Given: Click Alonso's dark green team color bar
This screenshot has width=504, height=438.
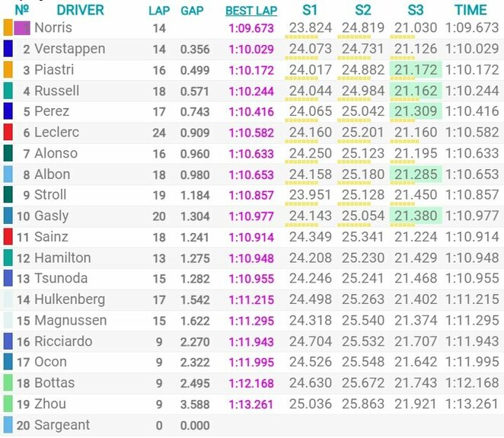Looking at the screenshot, I should (x=8, y=153).
